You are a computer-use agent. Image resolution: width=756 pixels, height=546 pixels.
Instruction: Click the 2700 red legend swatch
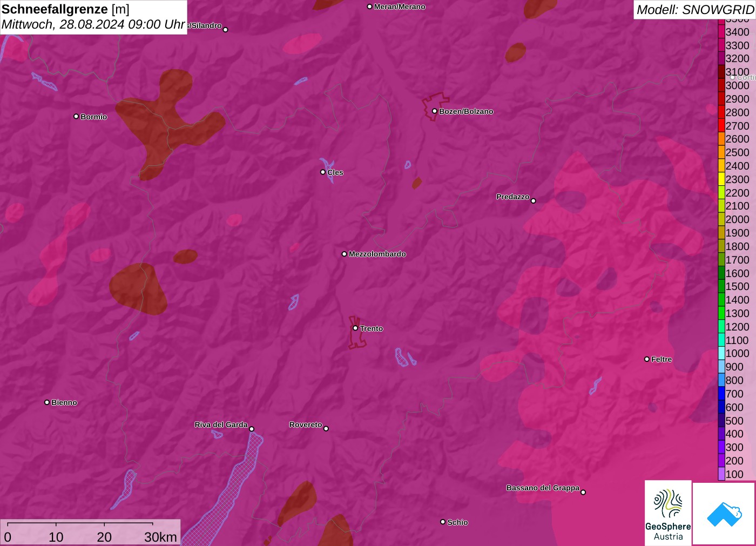(x=721, y=125)
